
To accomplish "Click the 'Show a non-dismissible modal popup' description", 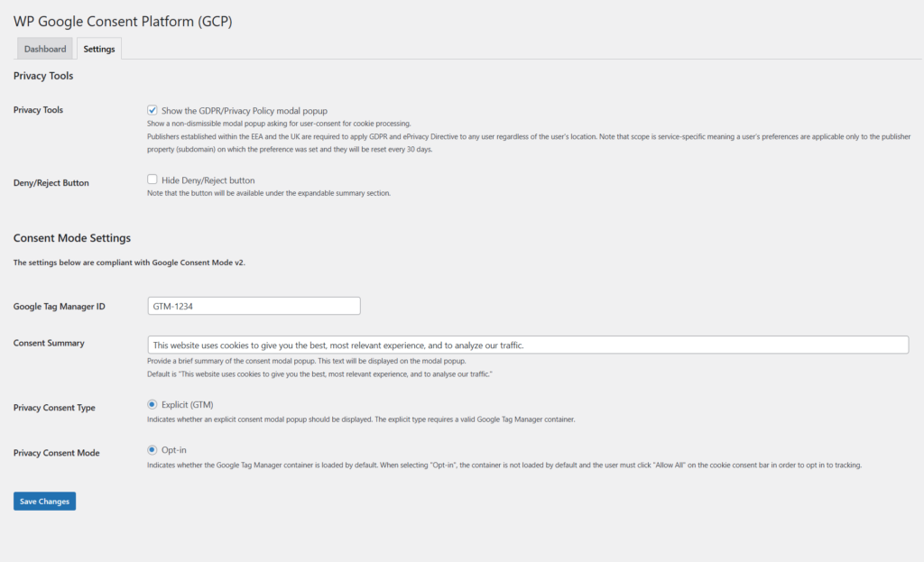I will click(280, 124).
